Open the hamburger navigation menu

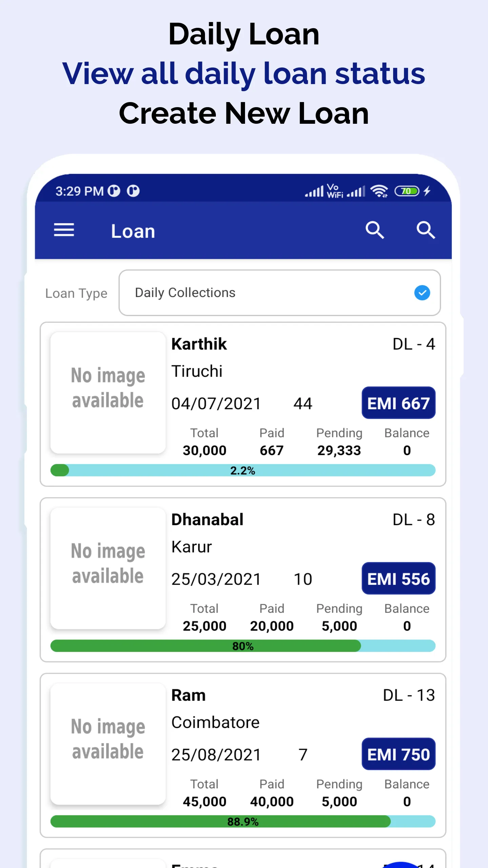click(x=64, y=230)
